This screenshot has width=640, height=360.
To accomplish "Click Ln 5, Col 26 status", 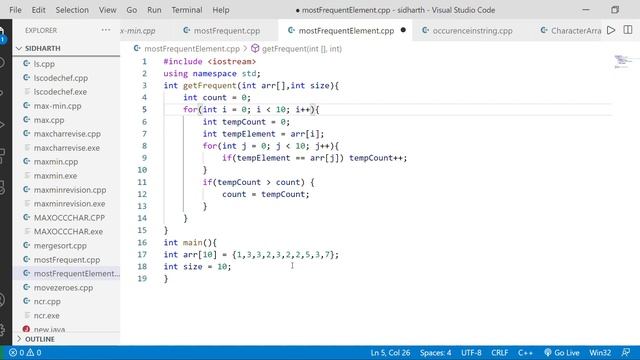I will click(390, 353).
